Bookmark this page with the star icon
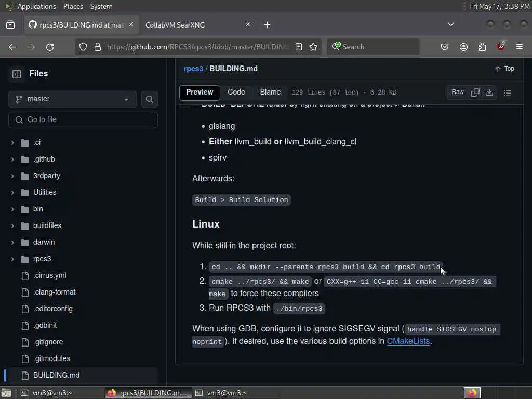Image resolution: width=532 pixels, height=399 pixels. pyautogui.click(x=313, y=47)
